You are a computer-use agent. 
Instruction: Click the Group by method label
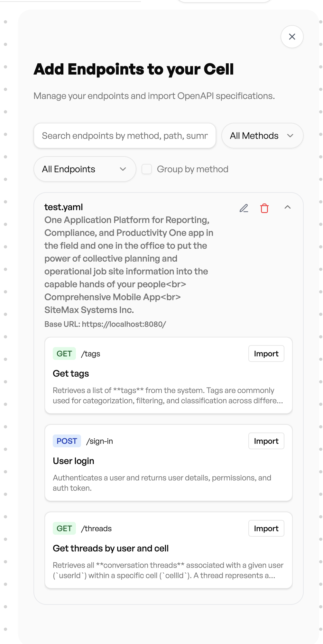192,169
